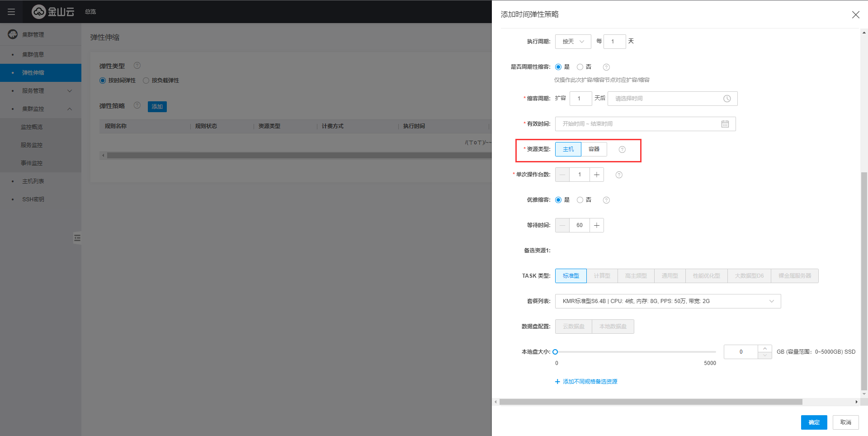Choose 主机 resource type
This screenshot has height=436, width=868.
coord(568,149)
